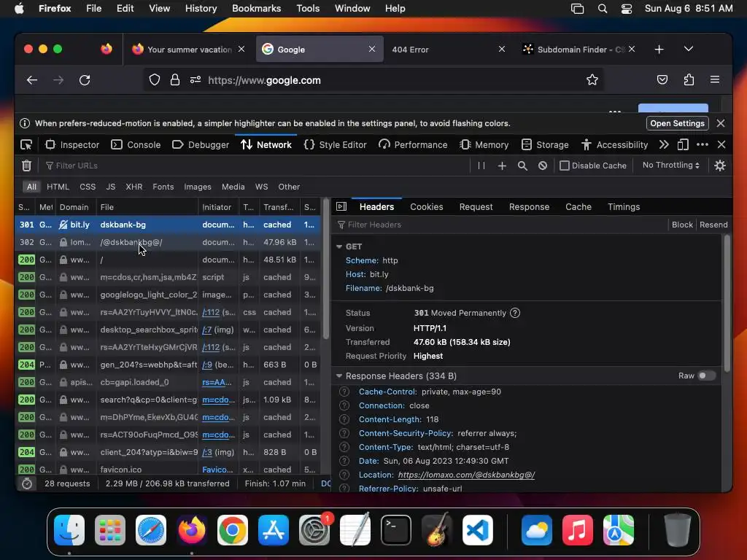Filter requests by JS
The height and width of the screenshot is (560, 747).
pos(111,187)
